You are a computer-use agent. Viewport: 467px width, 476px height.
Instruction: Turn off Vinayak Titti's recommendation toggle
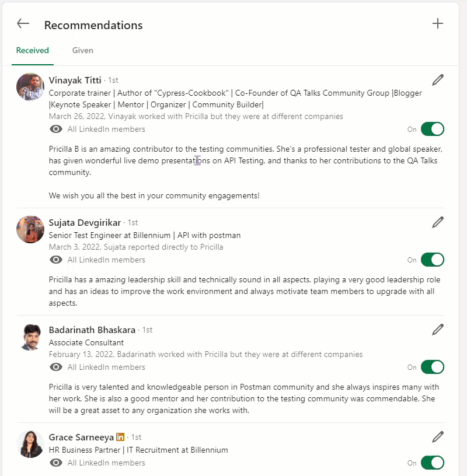point(432,129)
